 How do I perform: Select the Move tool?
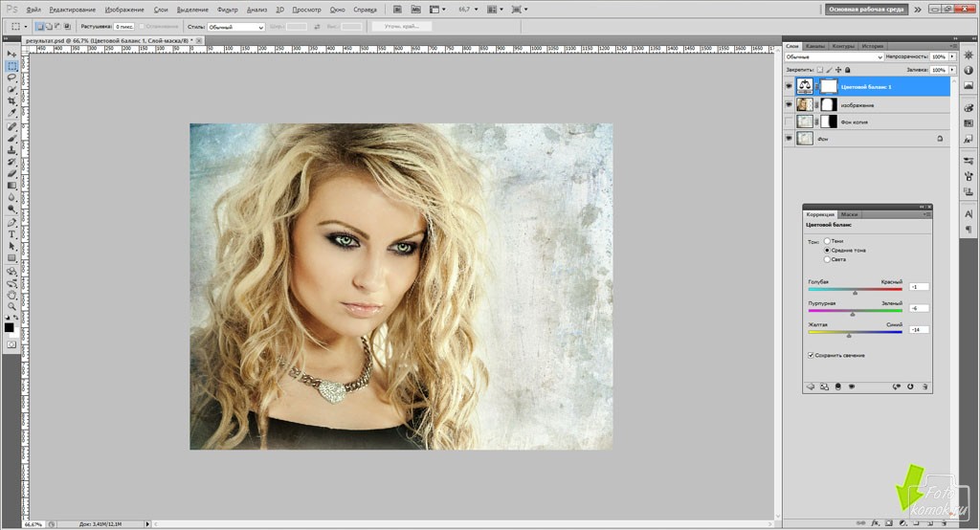tap(11, 54)
